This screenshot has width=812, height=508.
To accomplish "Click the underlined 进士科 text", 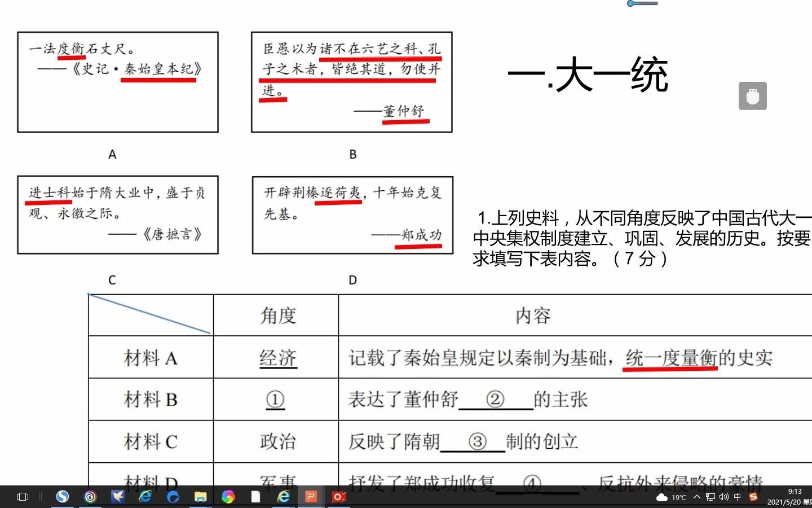I will (x=50, y=193).
